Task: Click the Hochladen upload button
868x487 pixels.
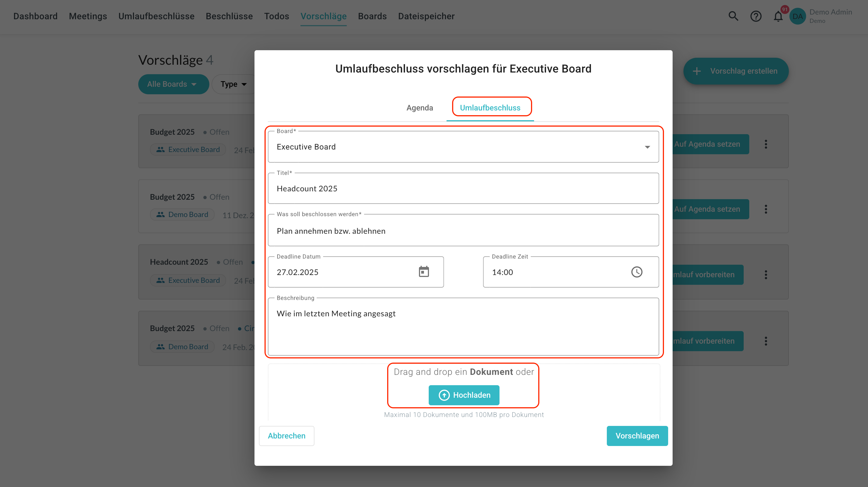Action: coord(464,395)
